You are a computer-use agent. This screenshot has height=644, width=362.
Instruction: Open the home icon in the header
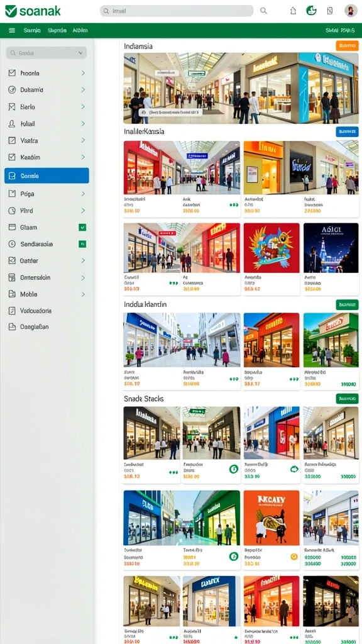(x=293, y=11)
